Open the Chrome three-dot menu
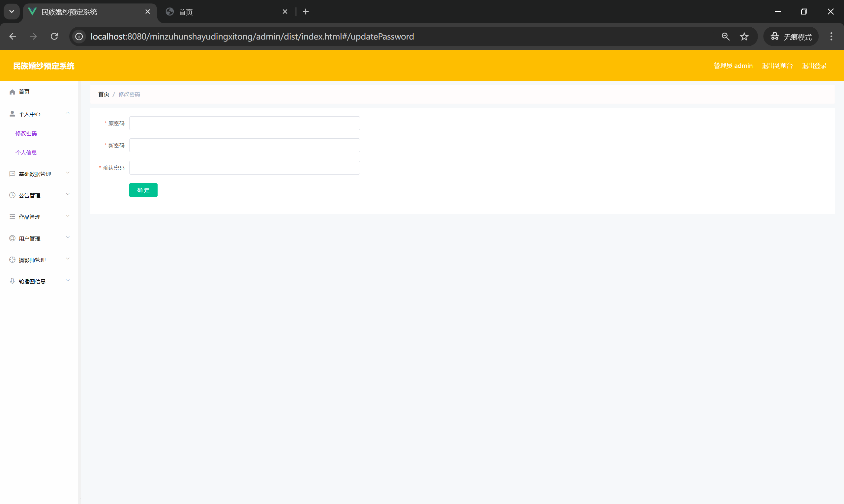Viewport: 844px width, 504px height. (831, 36)
